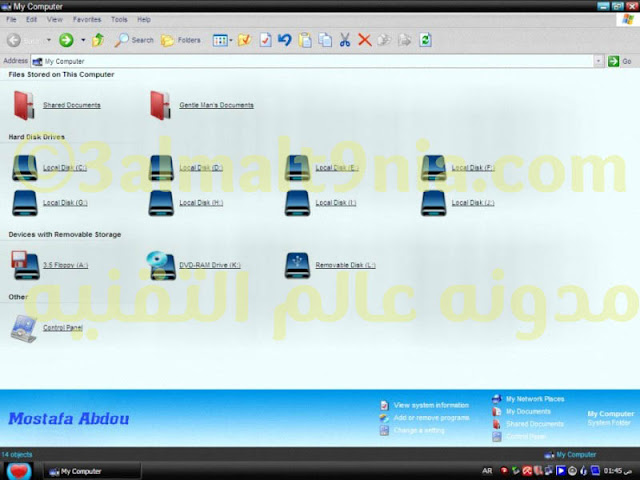Screen dimensions: 640x480
Task: Open the Help menu
Action: point(144,19)
